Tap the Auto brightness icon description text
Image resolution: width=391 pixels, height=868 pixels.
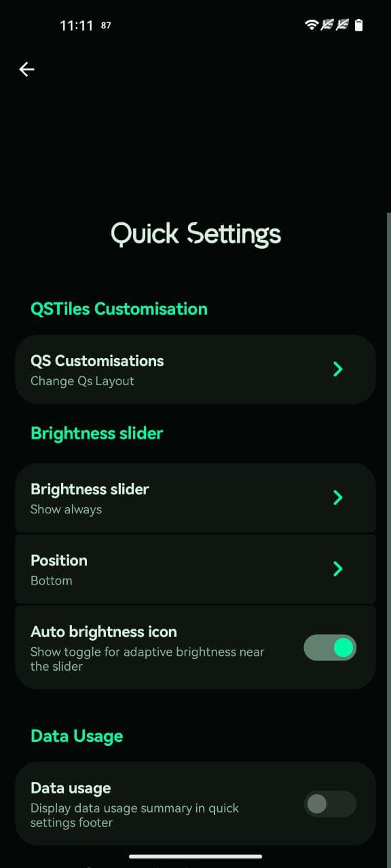[x=147, y=659]
